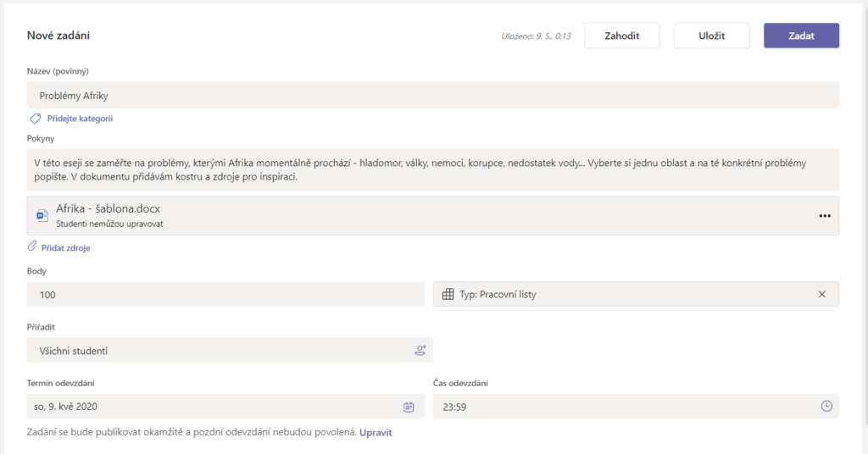Click the add-student icon in Přiřadit field

(x=420, y=350)
